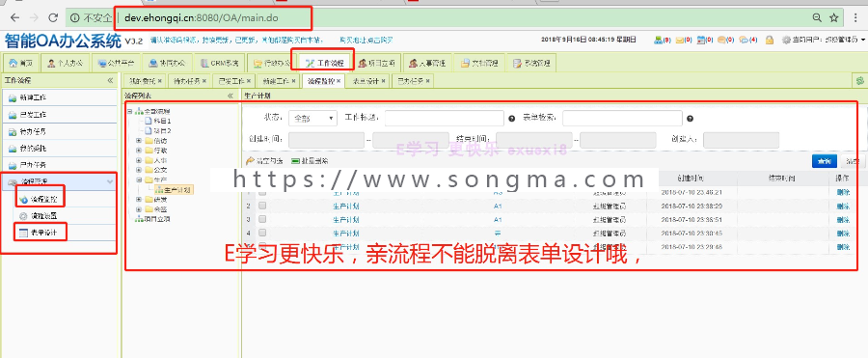Viewport: 868px width, 358px height.
Task: Collapse the root node of the process tree
Action: (129, 111)
